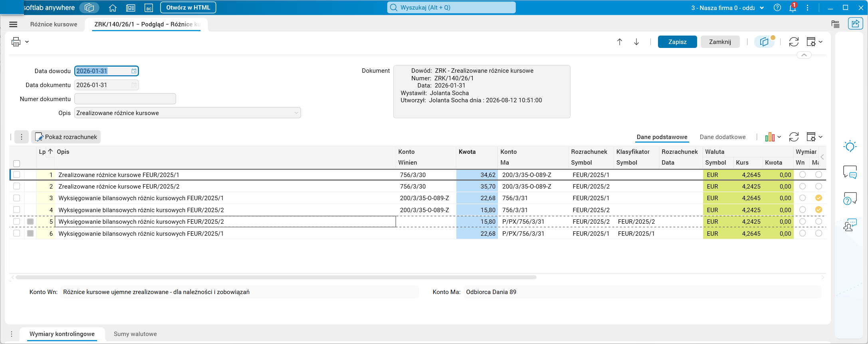Viewport: 868px width, 344px height.
Task: Click the Zamknij button
Action: pos(720,42)
